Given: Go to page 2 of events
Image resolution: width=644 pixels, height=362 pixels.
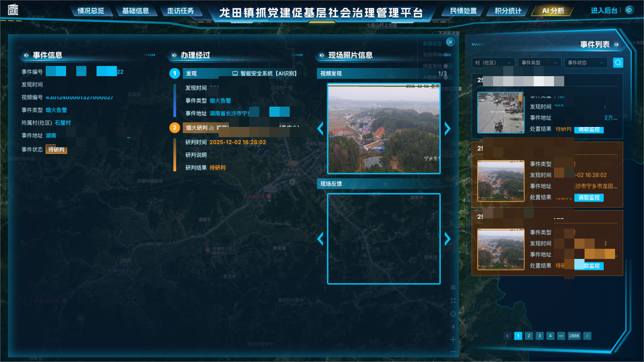Looking at the screenshot, I should pos(529,336).
